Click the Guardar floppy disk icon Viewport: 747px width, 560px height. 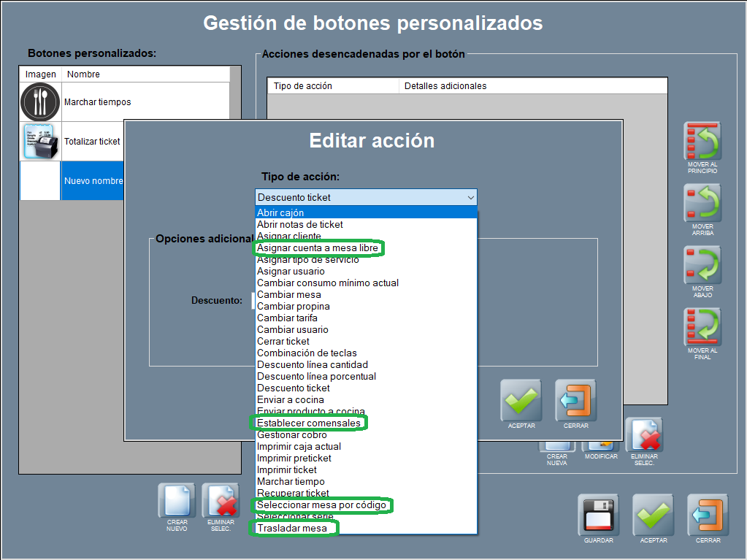point(597,515)
